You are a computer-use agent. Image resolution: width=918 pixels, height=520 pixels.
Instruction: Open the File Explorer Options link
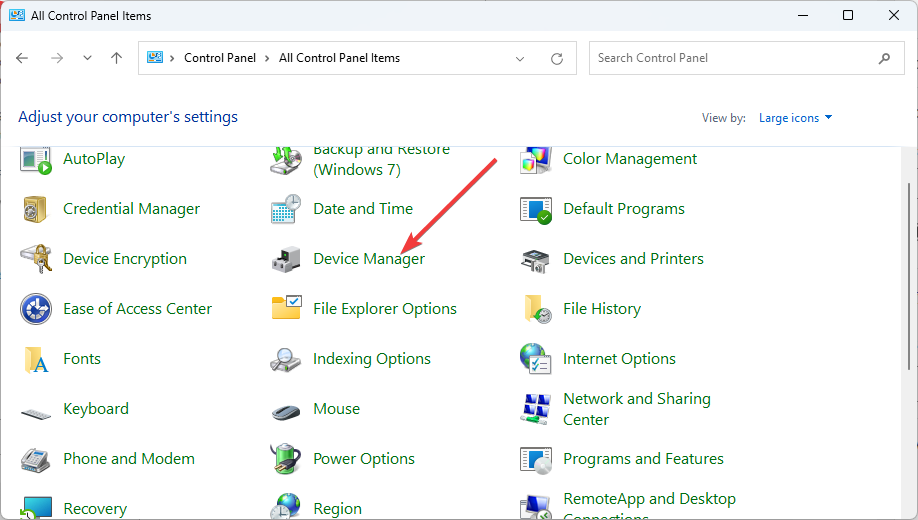point(385,309)
